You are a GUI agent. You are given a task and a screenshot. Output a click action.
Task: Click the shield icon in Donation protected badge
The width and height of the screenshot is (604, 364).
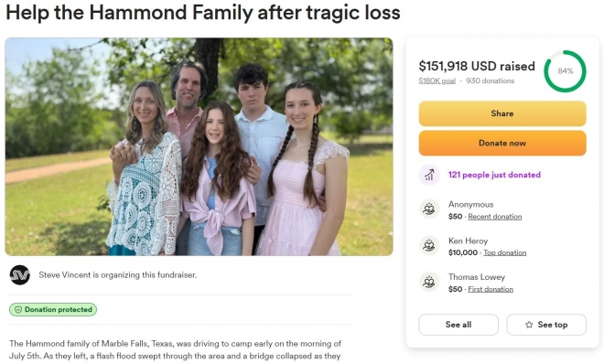tap(18, 310)
